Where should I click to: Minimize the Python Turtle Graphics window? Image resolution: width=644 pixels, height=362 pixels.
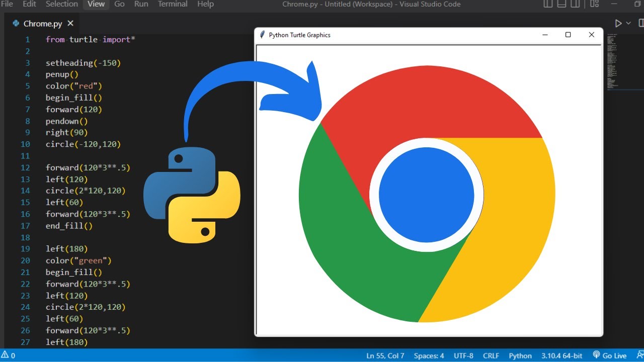[x=545, y=35]
